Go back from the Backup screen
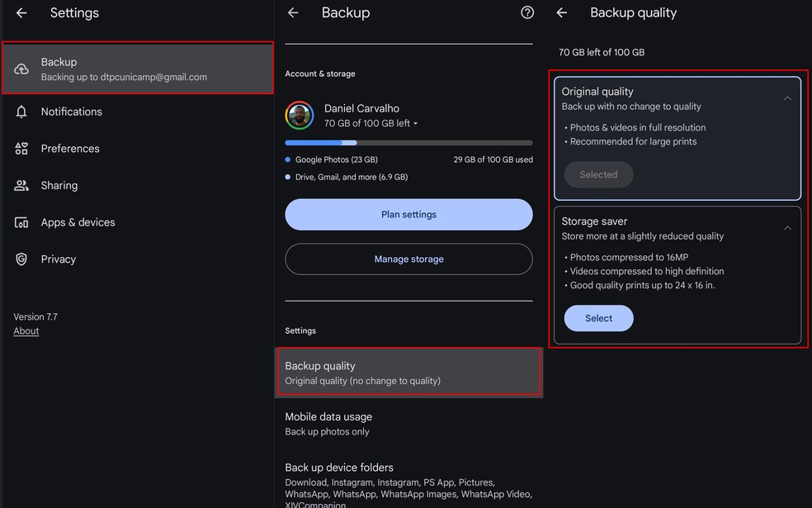 coord(293,13)
